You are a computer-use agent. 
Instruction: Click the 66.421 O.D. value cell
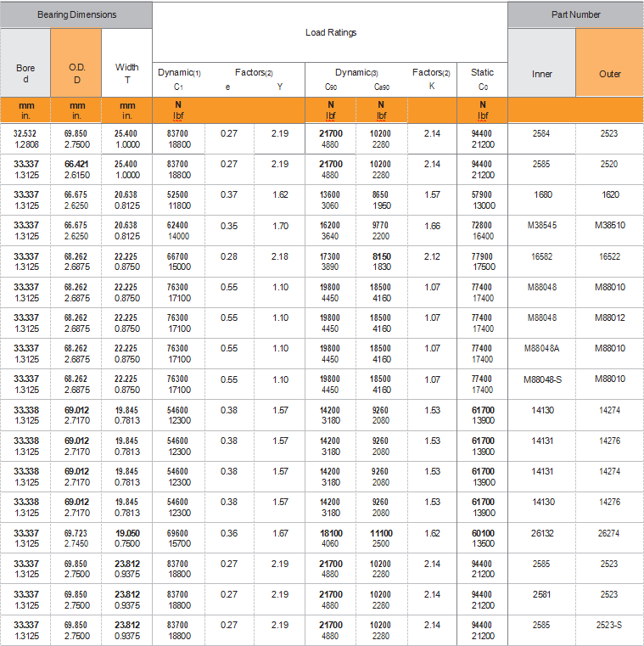(x=76, y=164)
